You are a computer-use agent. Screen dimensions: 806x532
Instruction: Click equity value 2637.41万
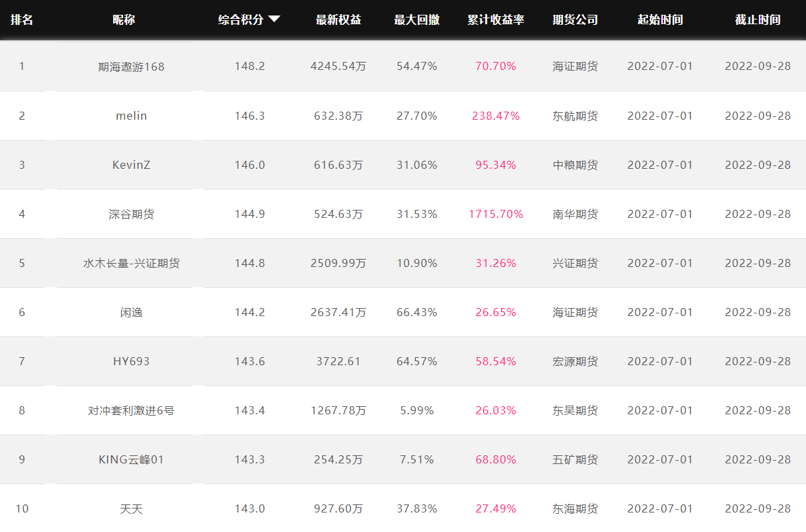pos(338,312)
